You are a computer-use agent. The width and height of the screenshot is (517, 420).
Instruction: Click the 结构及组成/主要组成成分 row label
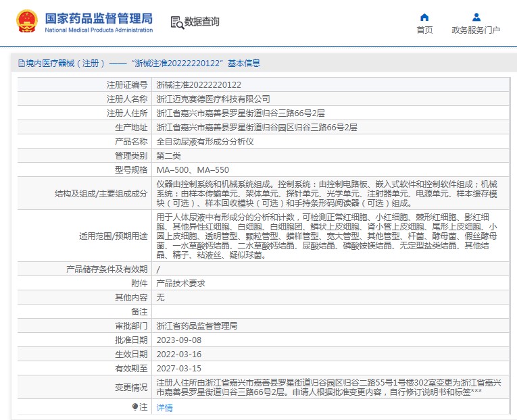[x=101, y=193]
